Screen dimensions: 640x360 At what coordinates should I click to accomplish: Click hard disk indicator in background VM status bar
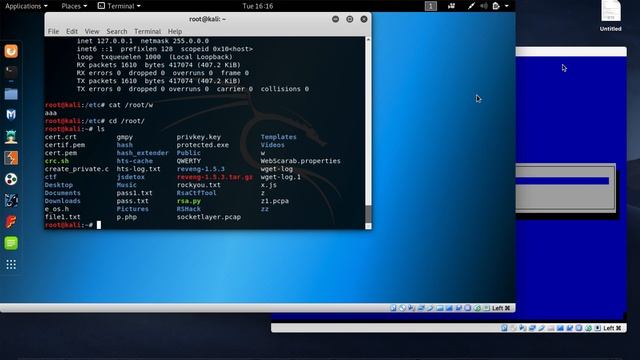click(504, 328)
